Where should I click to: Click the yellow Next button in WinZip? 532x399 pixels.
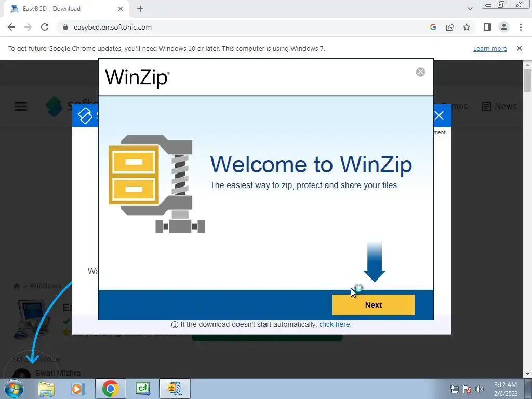coord(373,304)
